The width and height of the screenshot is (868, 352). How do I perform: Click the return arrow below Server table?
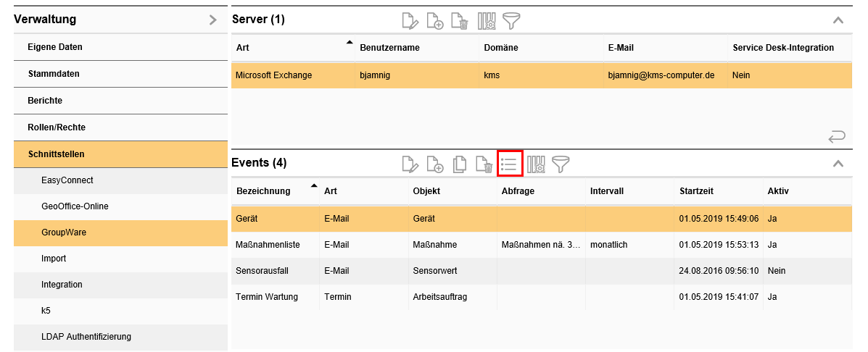click(836, 136)
